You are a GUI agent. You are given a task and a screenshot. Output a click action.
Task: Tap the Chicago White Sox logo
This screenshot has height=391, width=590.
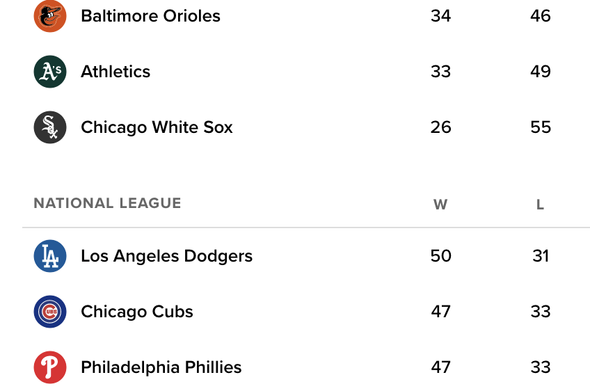pyautogui.click(x=50, y=127)
